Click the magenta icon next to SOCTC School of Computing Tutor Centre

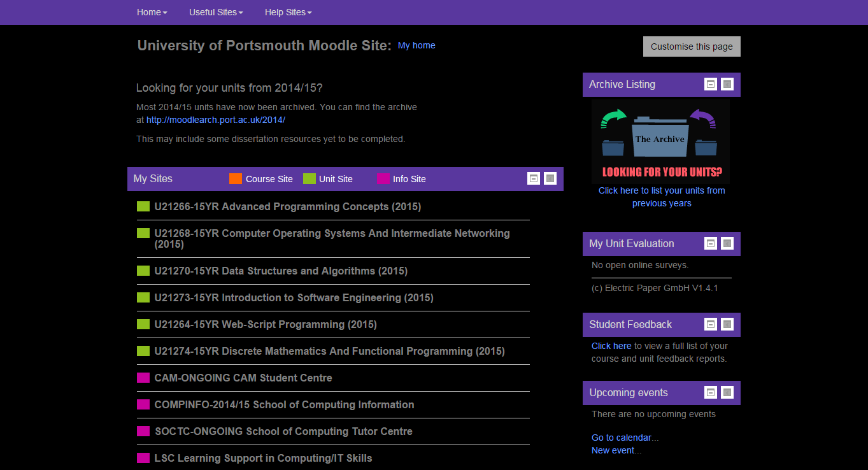tap(143, 431)
